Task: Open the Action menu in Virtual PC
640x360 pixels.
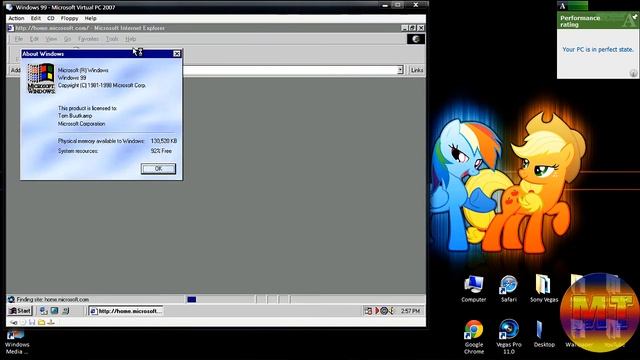Action: [16, 18]
